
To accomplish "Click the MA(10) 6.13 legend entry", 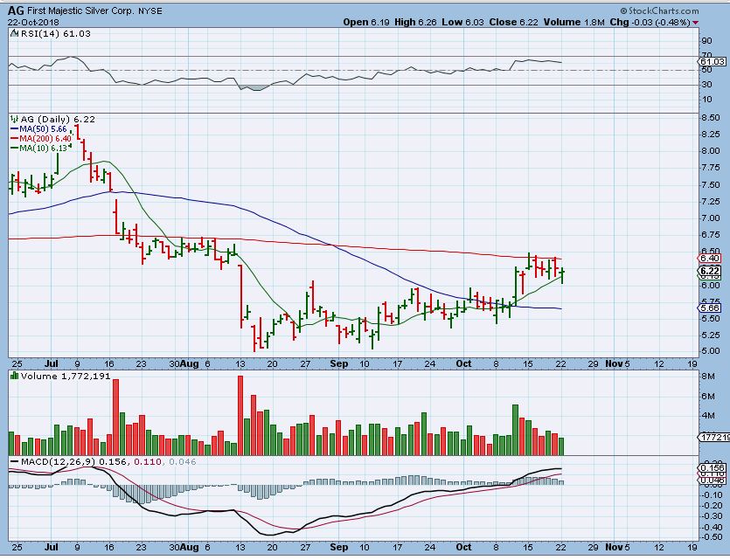I will coord(44,148).
